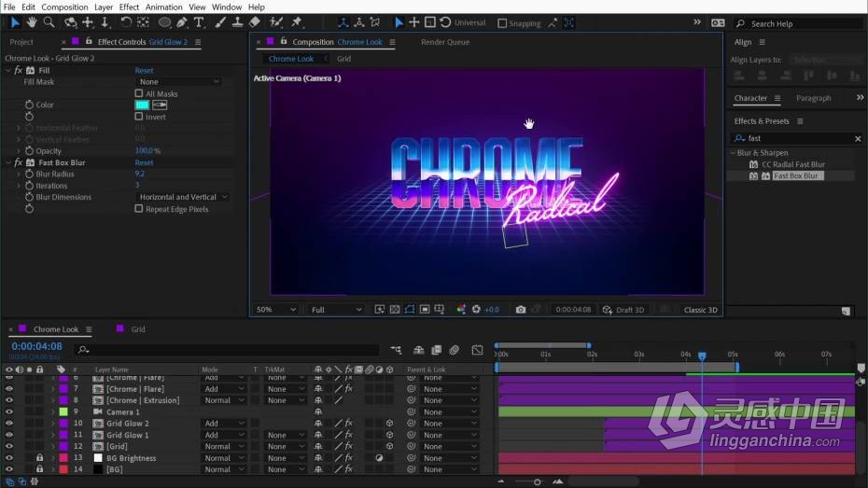Open the Effect menu
This screenshot has height=488, width=868.
coord(129,7)
